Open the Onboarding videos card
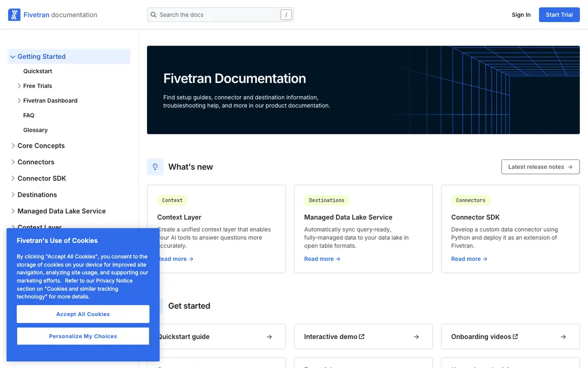This screenshot has height=368, width=588. point(510,337)
